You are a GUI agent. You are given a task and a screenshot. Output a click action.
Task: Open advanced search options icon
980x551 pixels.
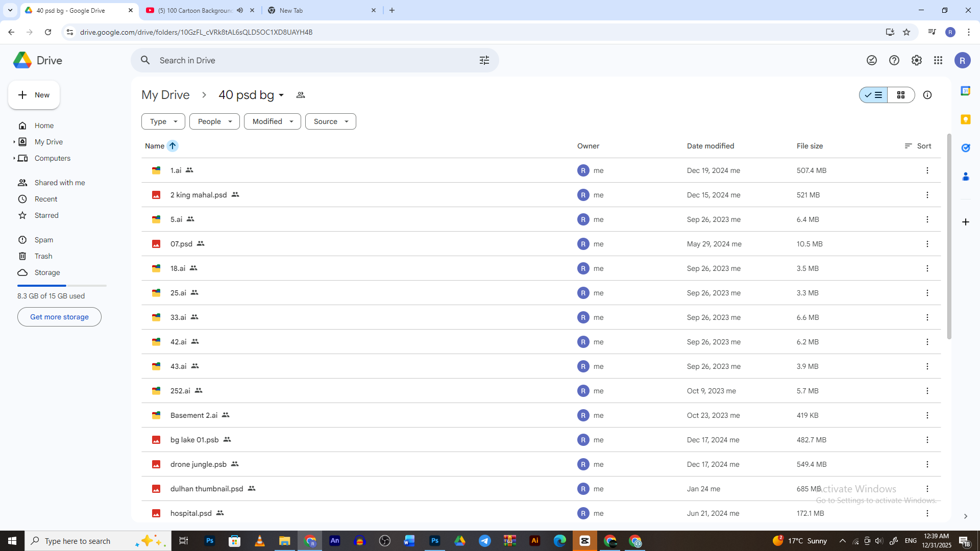(x=484, y=60)
